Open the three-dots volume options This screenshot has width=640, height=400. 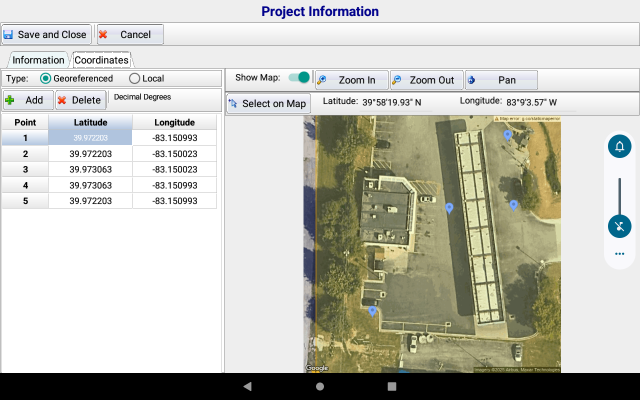[x=619, y=254]
